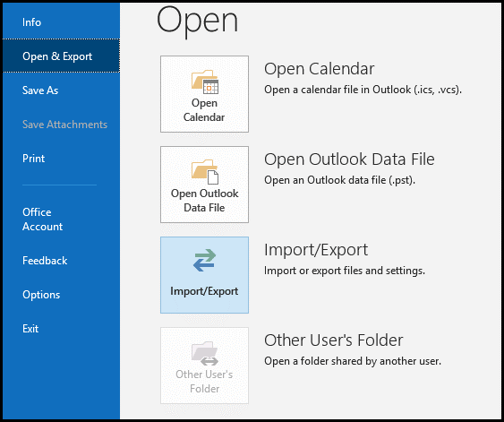Click the Open Outlook Data File folder icon

pyautogui.click(x=205, y=172)
